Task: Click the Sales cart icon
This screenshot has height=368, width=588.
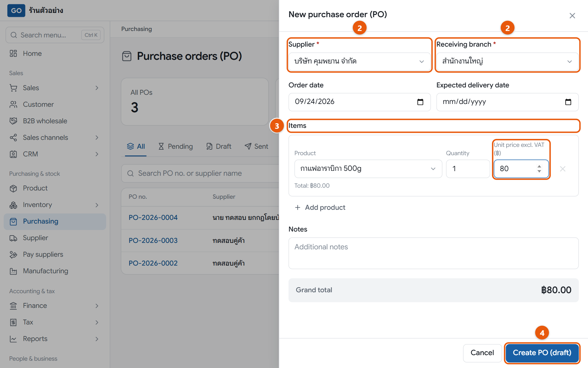Action: (13, 88)
